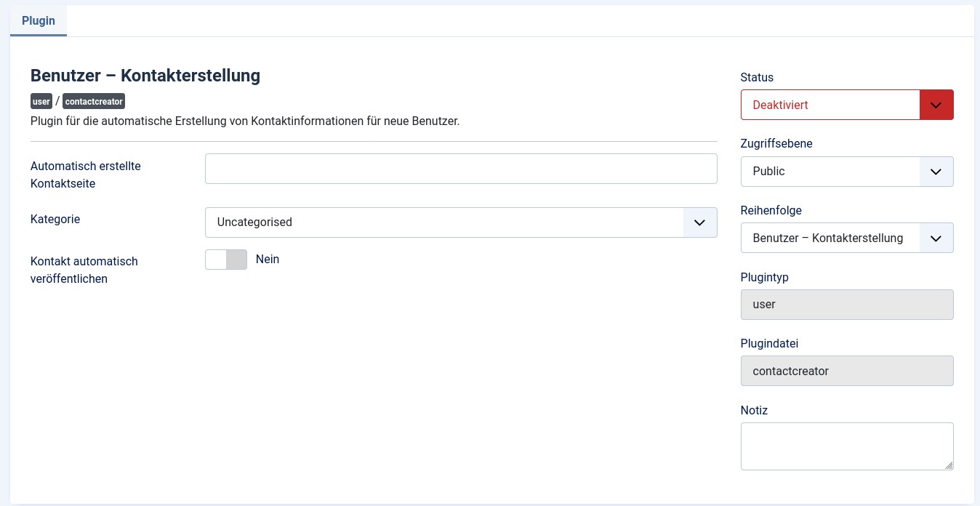Screen dimensions: 980x506
Task: Switch to the Plugin tab
Action: (x=39, y=20)
